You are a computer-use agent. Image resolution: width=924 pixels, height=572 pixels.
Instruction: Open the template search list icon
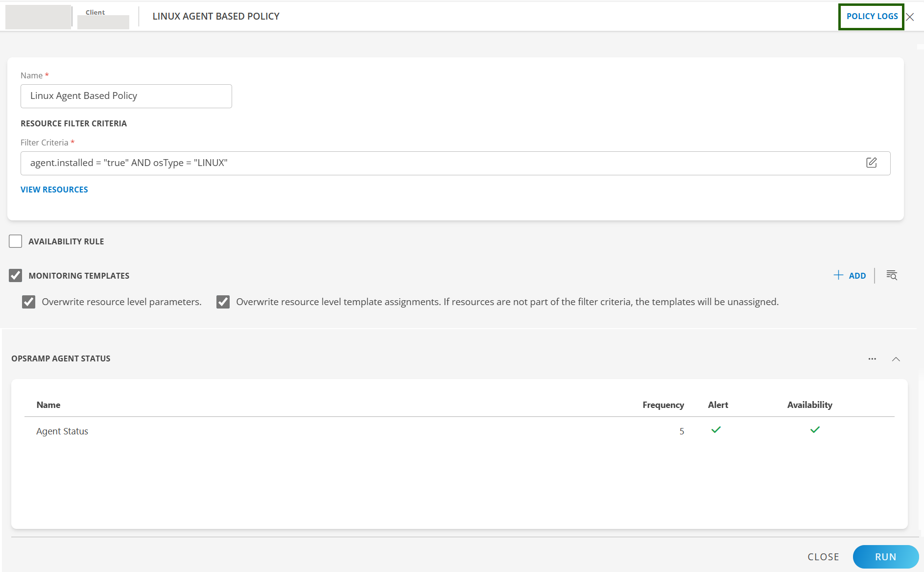point(892,275)
